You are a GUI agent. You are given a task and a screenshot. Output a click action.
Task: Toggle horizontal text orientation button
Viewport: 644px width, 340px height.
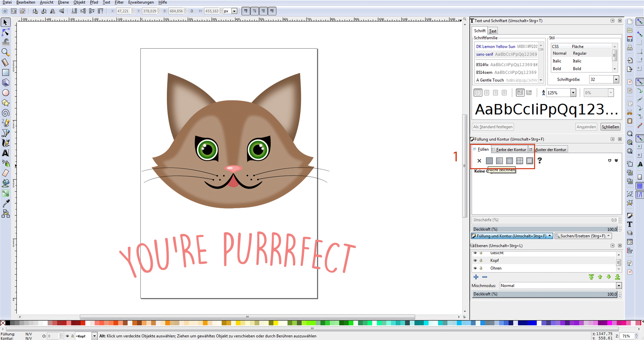click(520, 93)
